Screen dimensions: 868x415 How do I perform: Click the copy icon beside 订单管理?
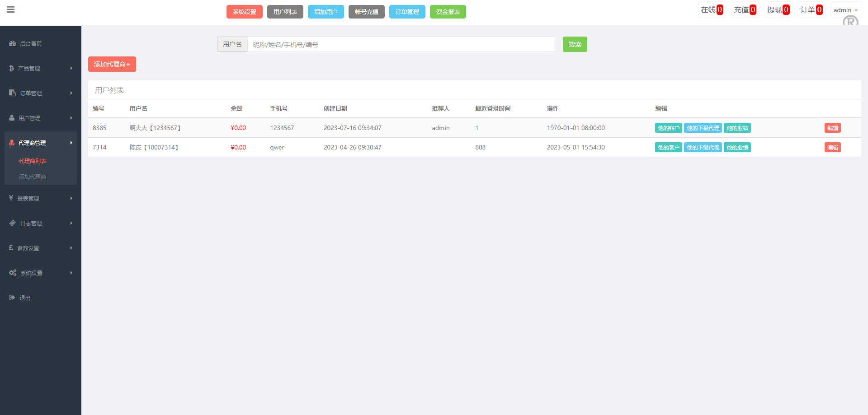(13, 93)
